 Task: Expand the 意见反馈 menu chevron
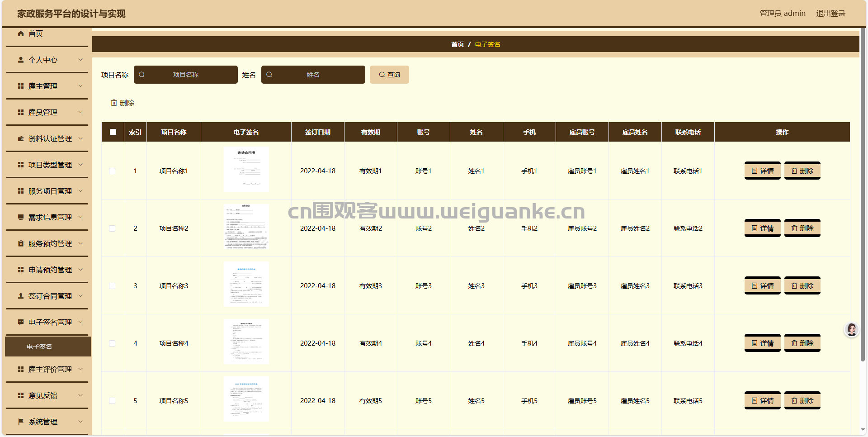pos(80,395)
